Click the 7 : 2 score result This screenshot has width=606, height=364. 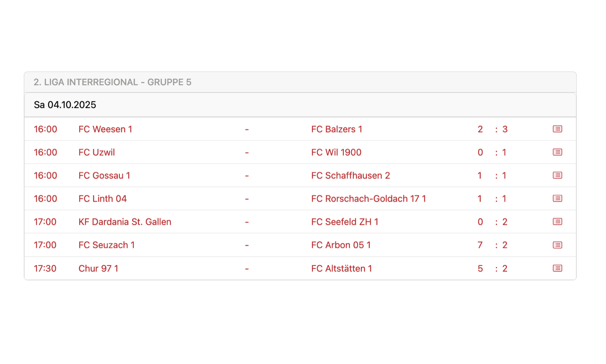(x=492, y=245)
